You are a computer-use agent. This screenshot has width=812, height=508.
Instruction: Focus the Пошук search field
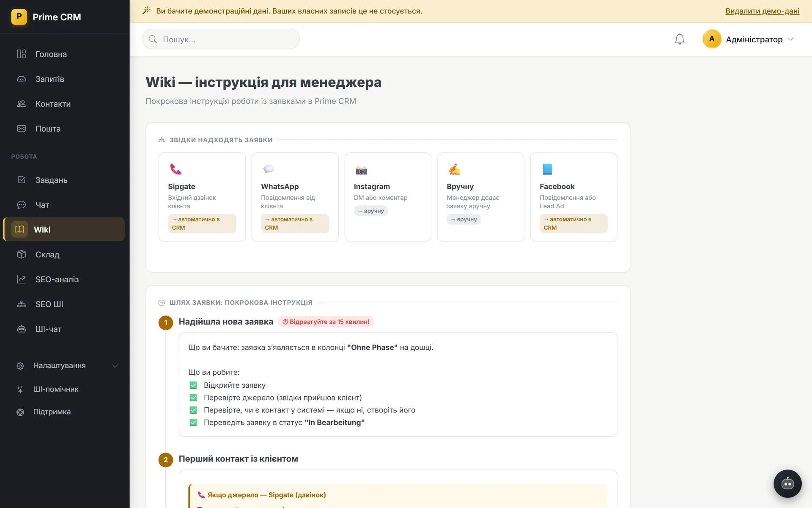(x=221, y=39)
